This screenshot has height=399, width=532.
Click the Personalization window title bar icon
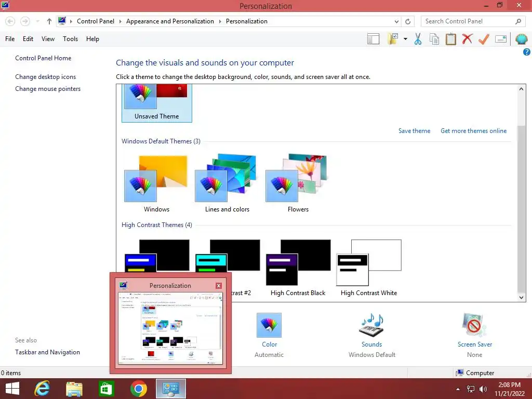[5, 5]
